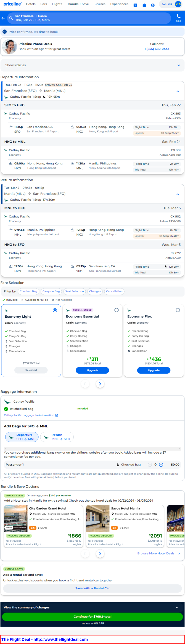This screenshot has height=644, width=185.
Task: Click Save with a Rental Car button
Action: pos(92,588)
